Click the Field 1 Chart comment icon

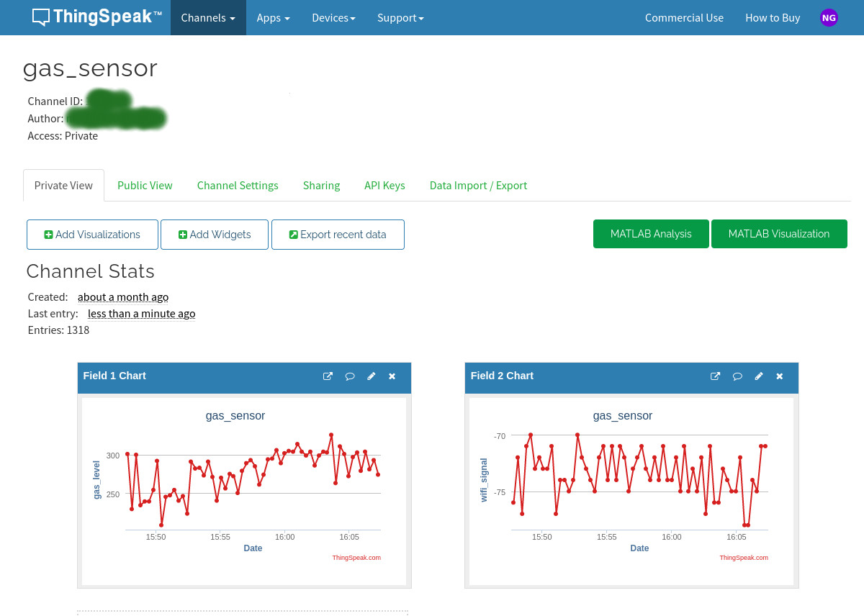(350, 376)
